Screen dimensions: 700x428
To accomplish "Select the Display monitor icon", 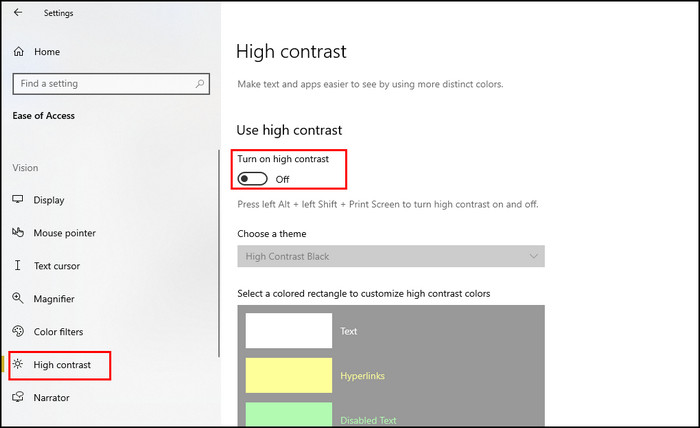I will 18,199.
